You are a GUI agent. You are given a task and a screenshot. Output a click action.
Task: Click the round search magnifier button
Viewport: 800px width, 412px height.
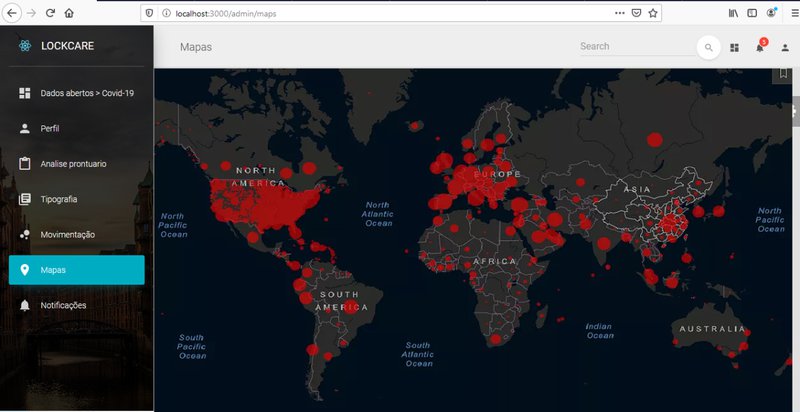[x=708, y=47]
